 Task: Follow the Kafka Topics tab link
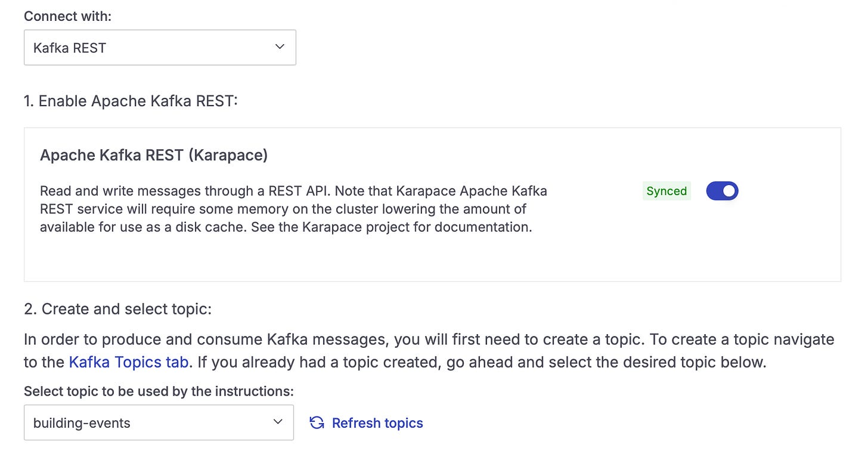coord(129,362)
